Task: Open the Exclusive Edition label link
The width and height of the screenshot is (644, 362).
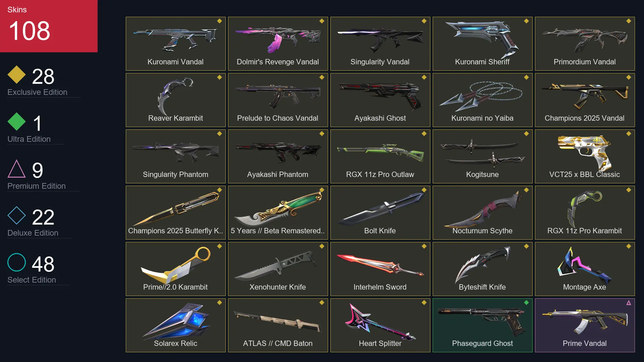Action: click(37, 92)
